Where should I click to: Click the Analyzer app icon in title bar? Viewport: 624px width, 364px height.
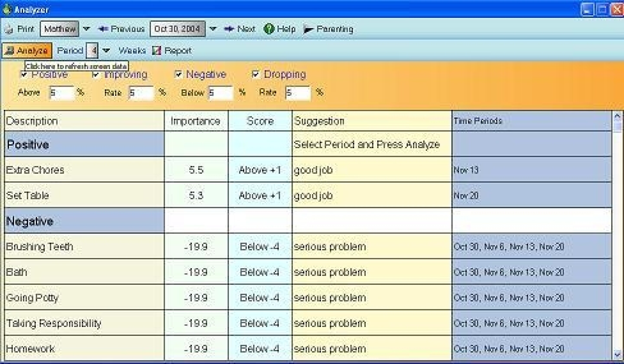[7, 9]
